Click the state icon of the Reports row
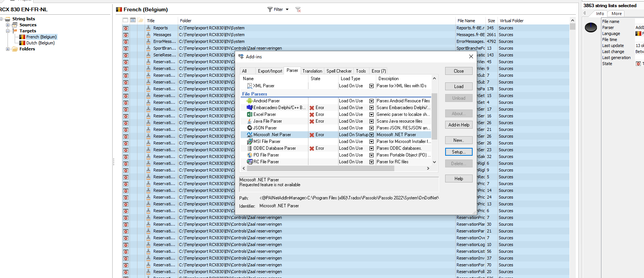 tap(126, 28)
